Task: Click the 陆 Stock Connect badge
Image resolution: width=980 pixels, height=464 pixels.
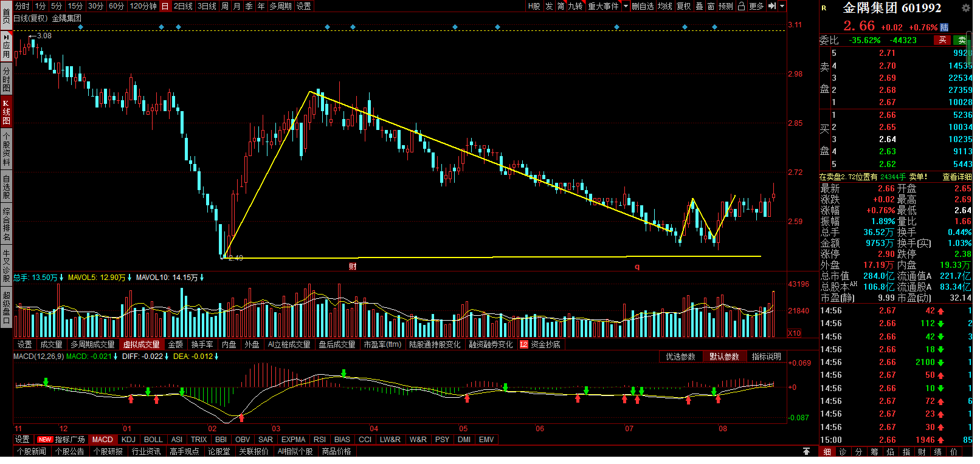Action: [x=944, y=27]
